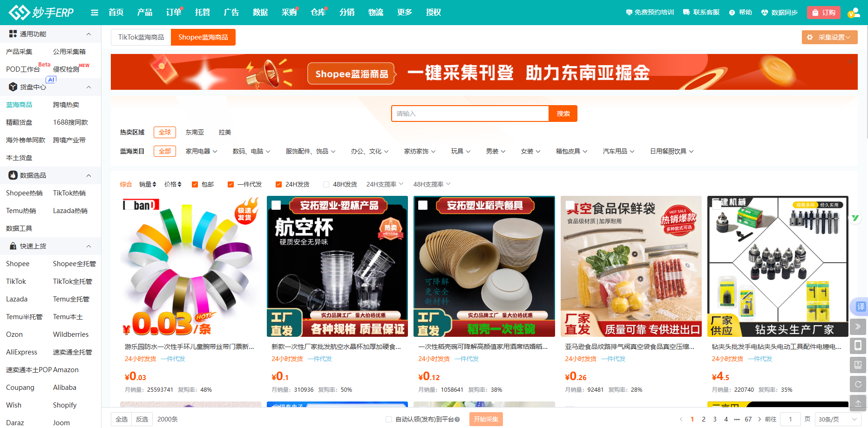The height and width of the screenshot is (428, 868).
Task: Go to the previous page arrow
Action: point(681,419)
